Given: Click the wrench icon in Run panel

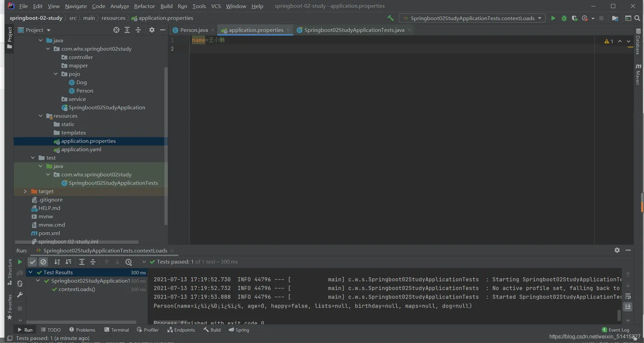Looking at the screenshot, I should [20, 295].
